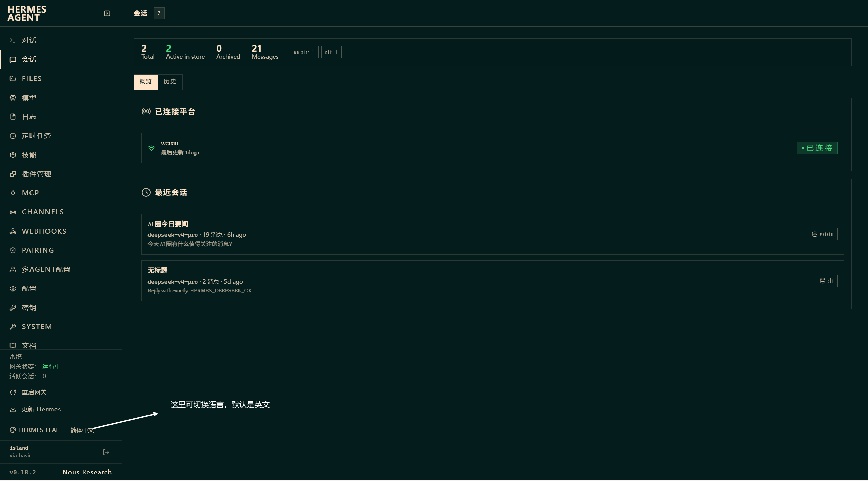Open the 对话 terminal icon in sidebar
Image resolution: width=868 pixels, height=481 pixels.
tap(13, 40)
